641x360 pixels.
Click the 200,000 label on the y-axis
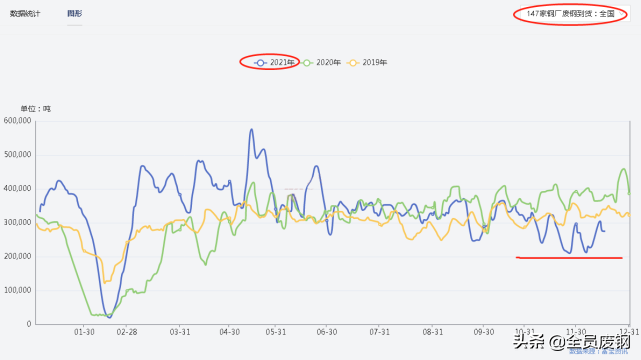17,256
